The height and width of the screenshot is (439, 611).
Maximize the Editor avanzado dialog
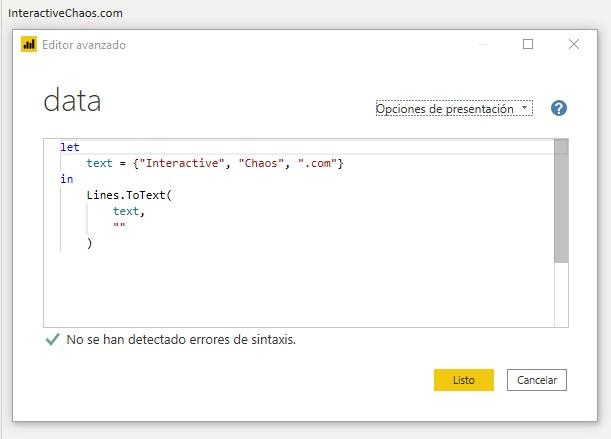click(528, 45)
